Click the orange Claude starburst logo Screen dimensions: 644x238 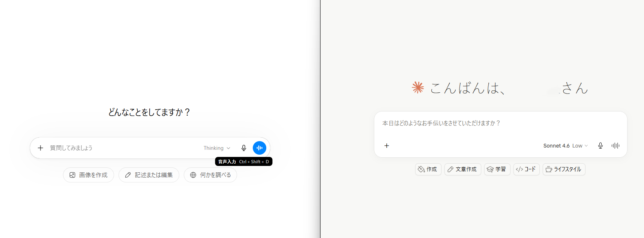pyautogui.click(x=418, y=88)
